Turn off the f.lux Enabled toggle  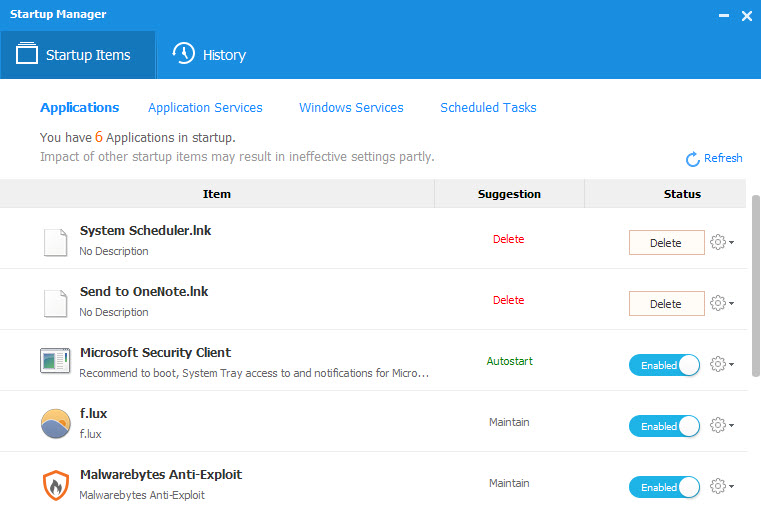(x=664, y=426)
